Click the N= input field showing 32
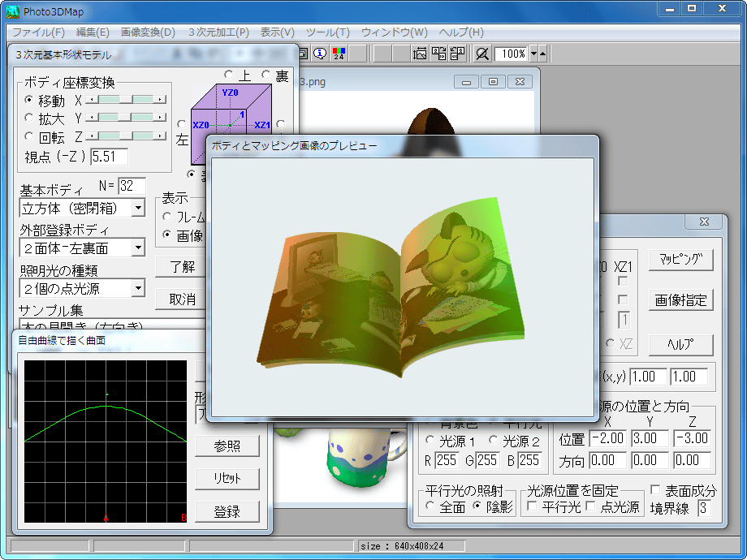 point(132,186)
